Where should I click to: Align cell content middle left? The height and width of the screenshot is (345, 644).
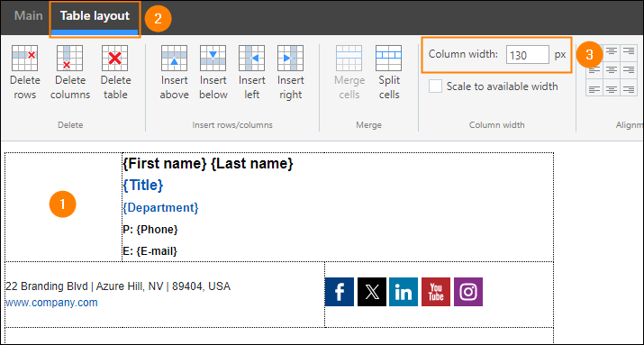(x=594, y=69)
